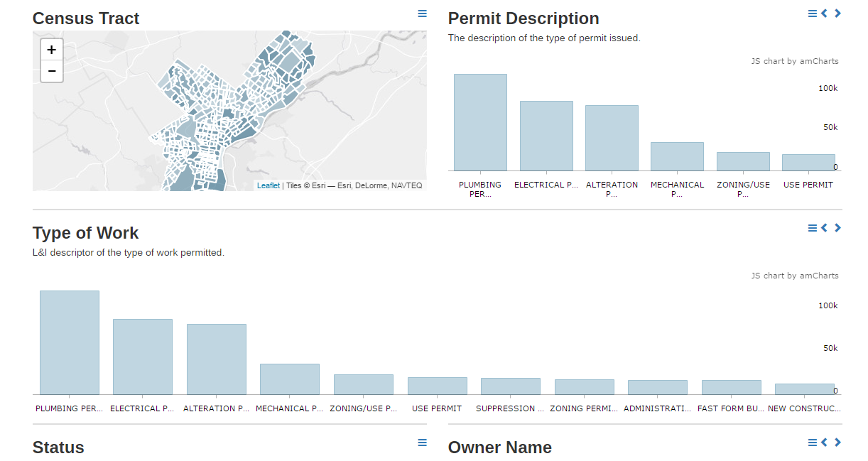Select the PLUMBING PERMIT bar in Permit Description
The image size is (868, 461).
[x=480, y=121]
